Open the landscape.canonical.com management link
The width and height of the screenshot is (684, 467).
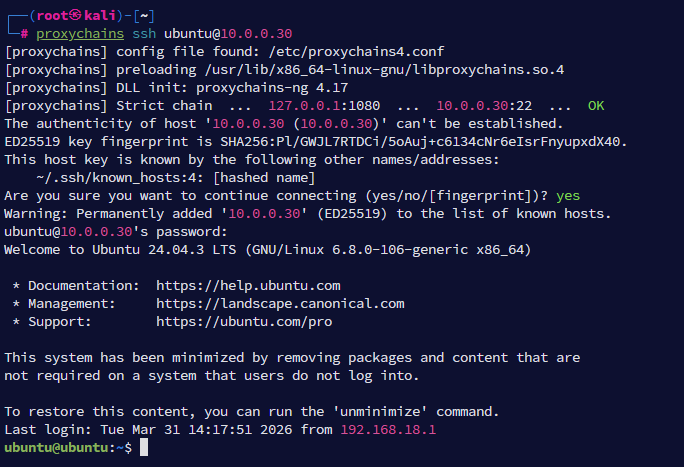tap(280, 304)
